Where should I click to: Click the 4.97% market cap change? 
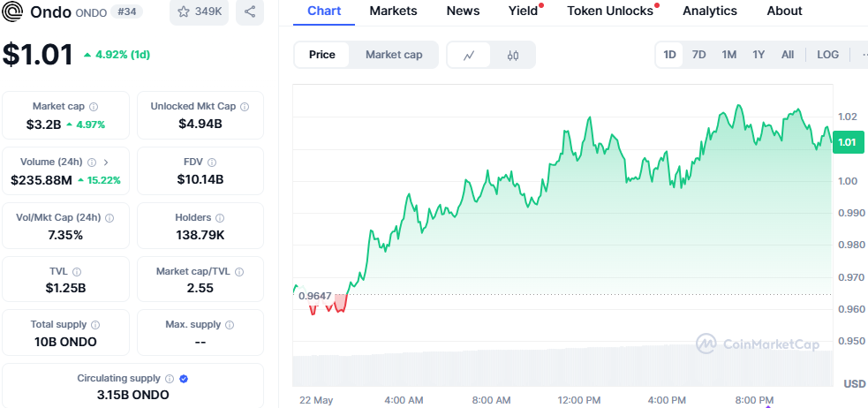[86, 125]
